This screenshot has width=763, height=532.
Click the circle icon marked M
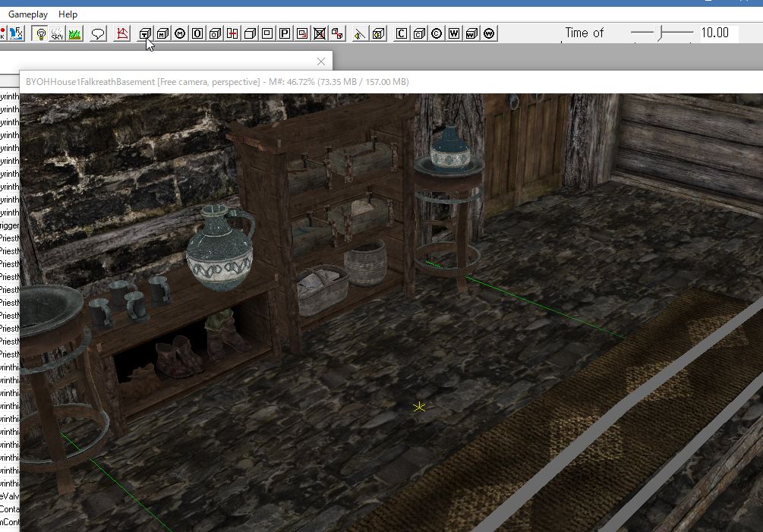point(180,33)
